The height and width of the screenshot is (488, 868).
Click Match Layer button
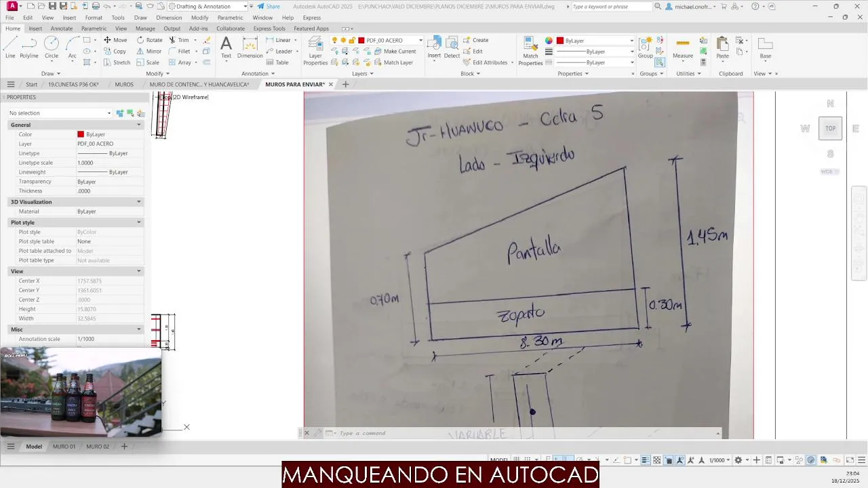393,62
